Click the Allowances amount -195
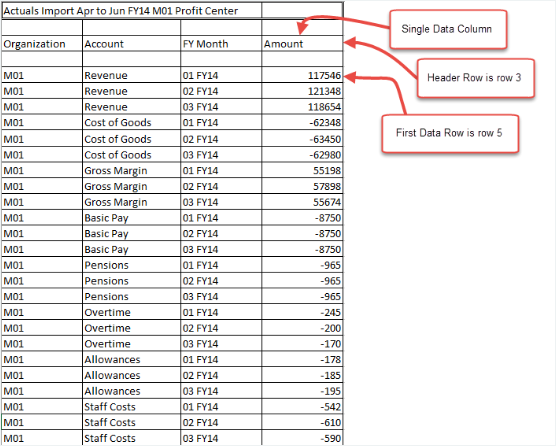The width and height of the screenshot is (556, 446). (302, 391)
